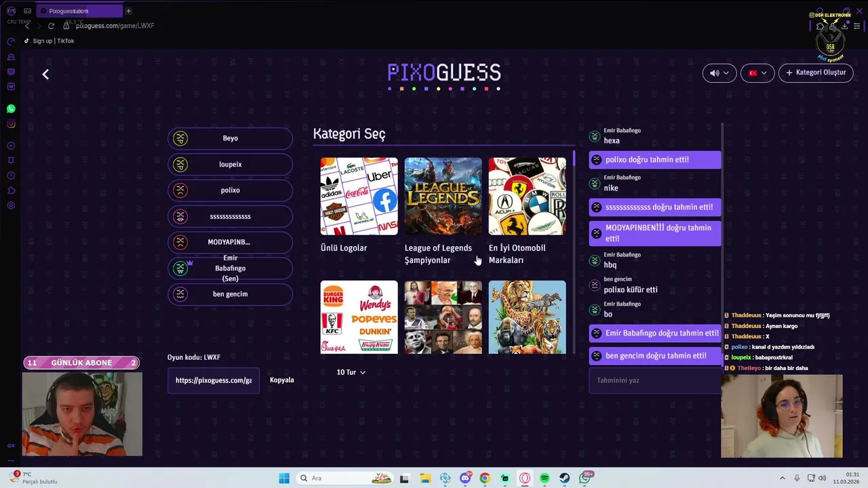Select the Ünlü Logolar category
The height and width of the screenshot is (488, 868).
pos(359,206)
